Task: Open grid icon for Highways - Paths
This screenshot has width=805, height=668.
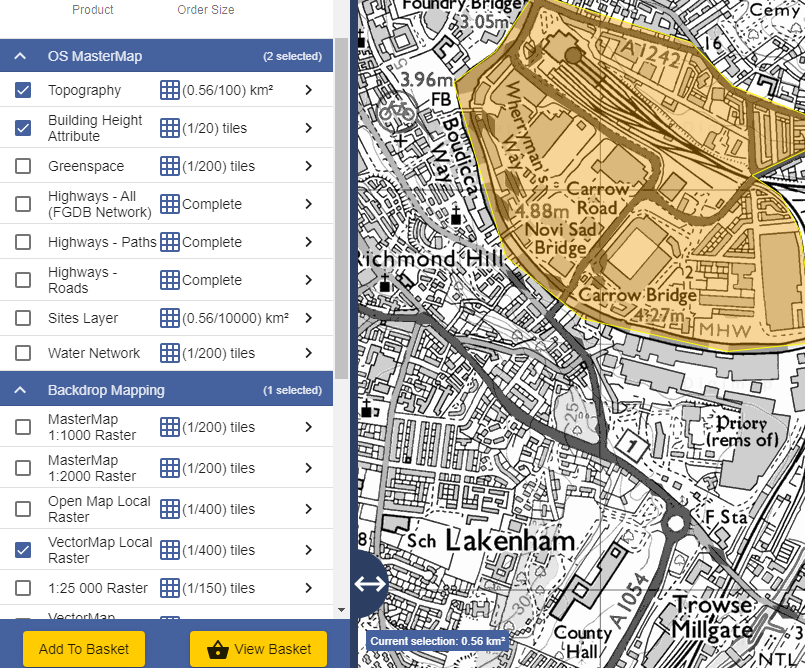Action: click(169, 242)
